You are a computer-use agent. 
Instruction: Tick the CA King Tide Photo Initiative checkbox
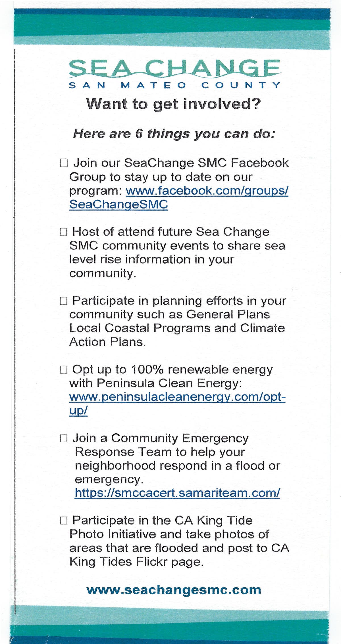point(63,521)
